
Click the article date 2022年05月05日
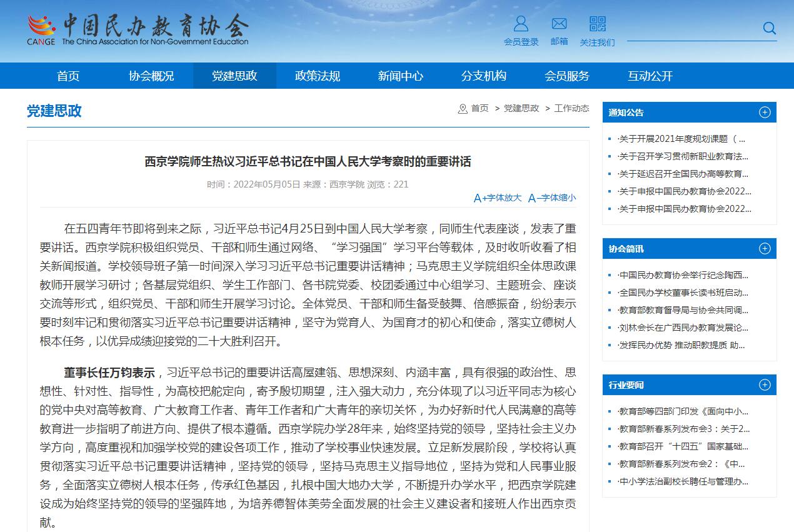click(x=268, y=184)
